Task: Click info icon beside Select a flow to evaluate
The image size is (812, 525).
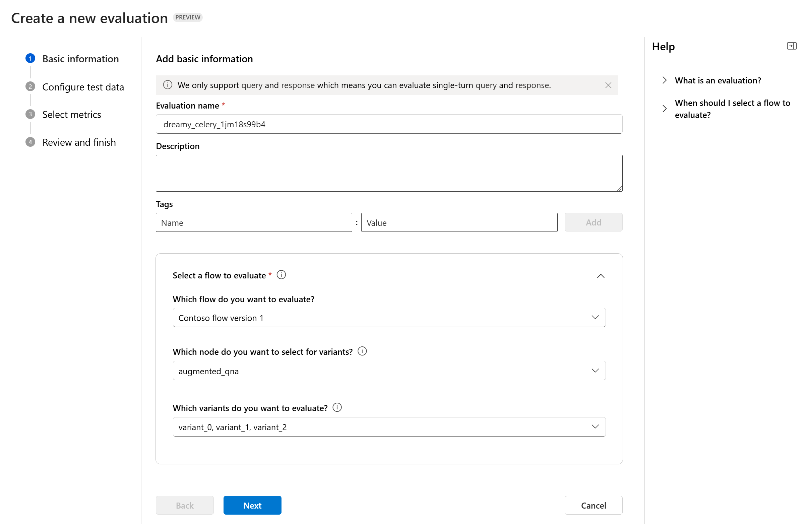Action: coord(281,275)
